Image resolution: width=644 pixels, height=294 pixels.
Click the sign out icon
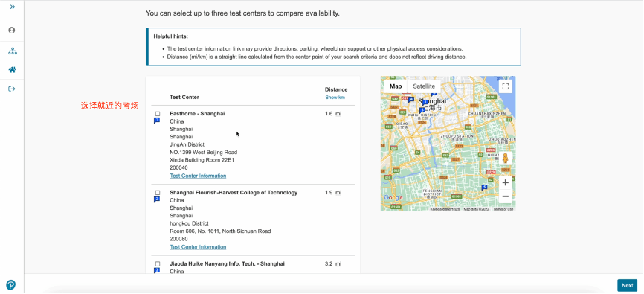click(x=12, y=89)
